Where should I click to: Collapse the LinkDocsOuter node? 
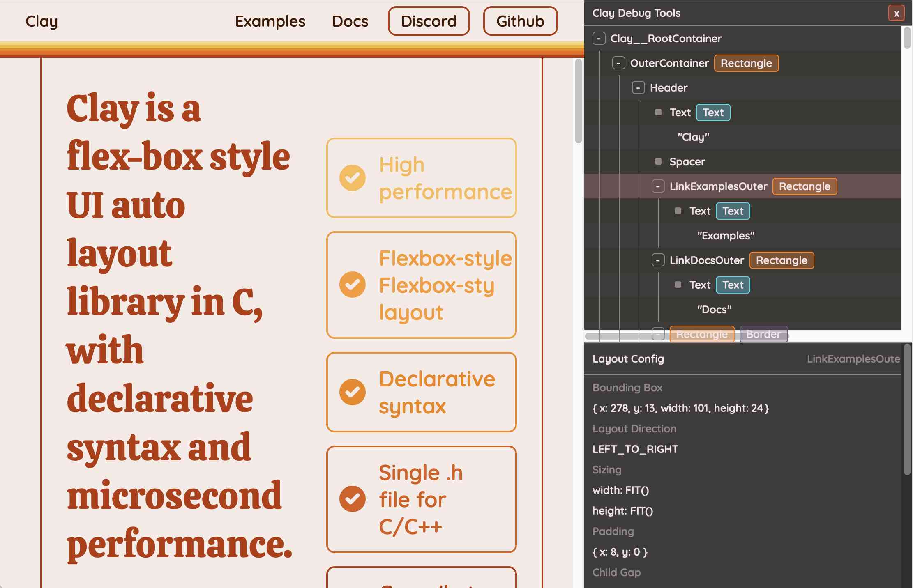click(658, 260)
